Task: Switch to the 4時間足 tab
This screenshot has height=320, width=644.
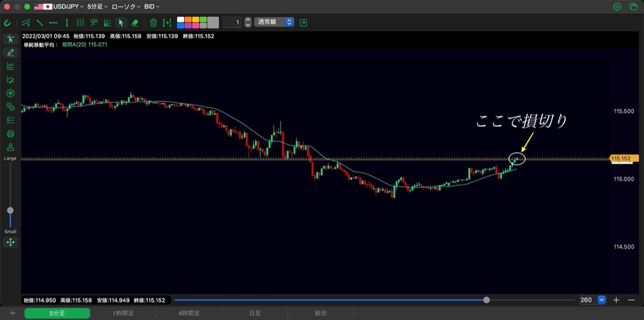Action: (189, 313)
